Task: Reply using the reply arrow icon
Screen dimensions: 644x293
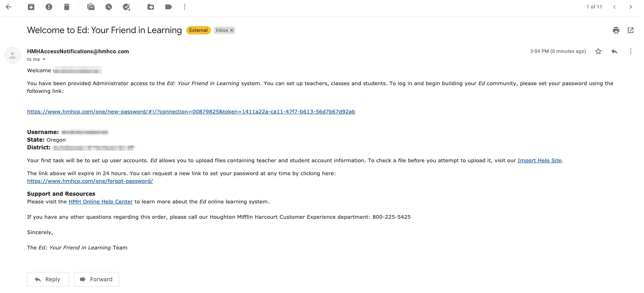Action: 614,51
